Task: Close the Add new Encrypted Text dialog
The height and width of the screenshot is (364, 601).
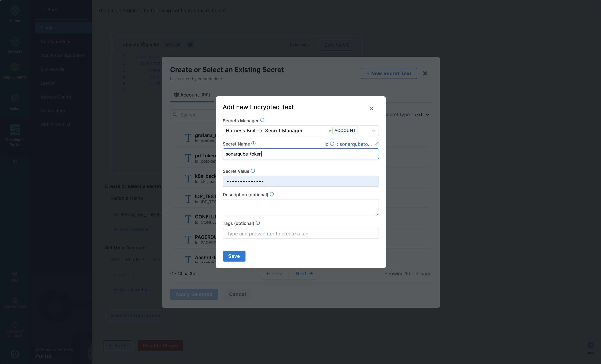Action: click(371, 108)
